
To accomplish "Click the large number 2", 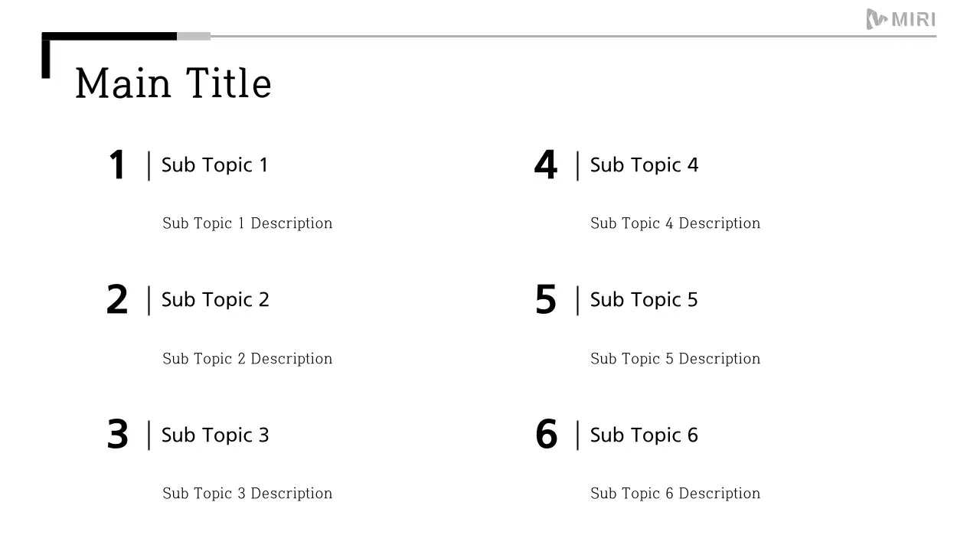I will 117,300.
